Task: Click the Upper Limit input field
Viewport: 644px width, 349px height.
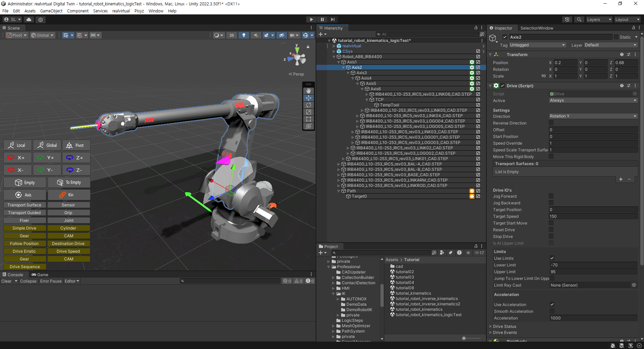Action: tap(593, 272)
